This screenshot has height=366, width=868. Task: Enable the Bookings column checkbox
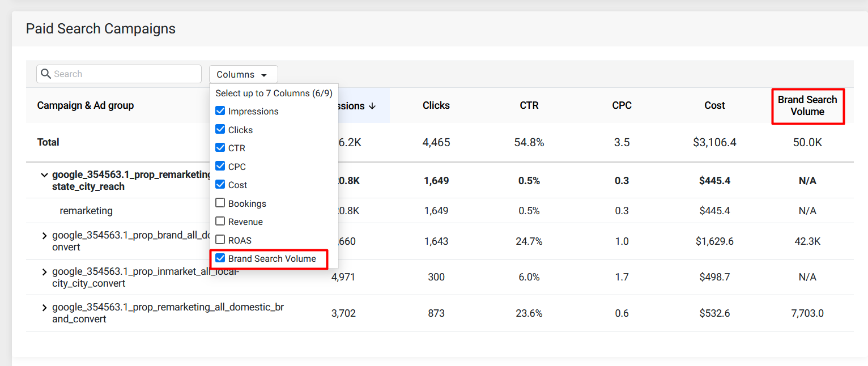(x=220, y=203)
